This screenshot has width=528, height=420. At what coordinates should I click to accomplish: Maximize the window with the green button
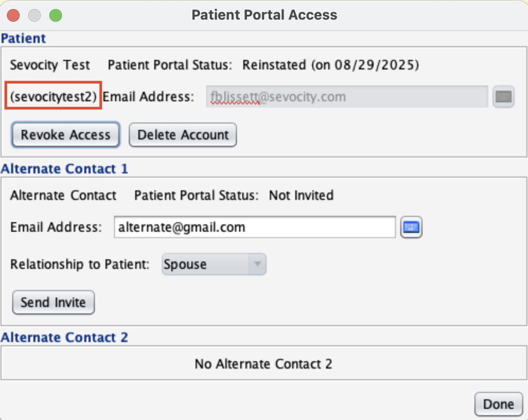[x=56, y=15]
